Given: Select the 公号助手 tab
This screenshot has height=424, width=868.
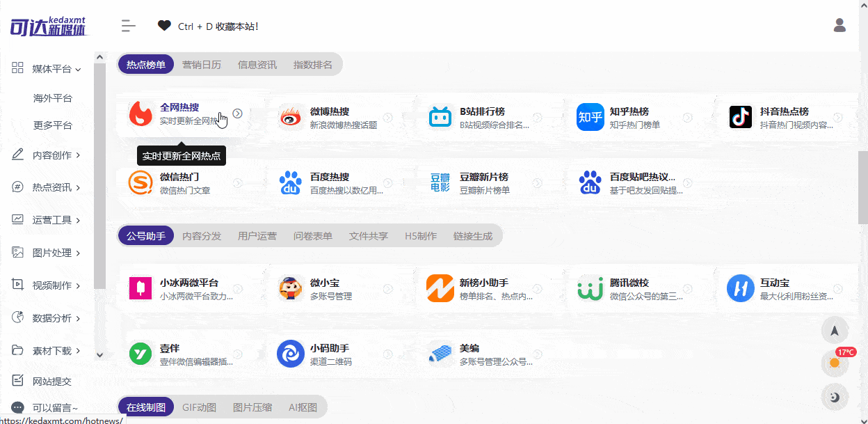Looking at the screenshot, I should (146, 236).
